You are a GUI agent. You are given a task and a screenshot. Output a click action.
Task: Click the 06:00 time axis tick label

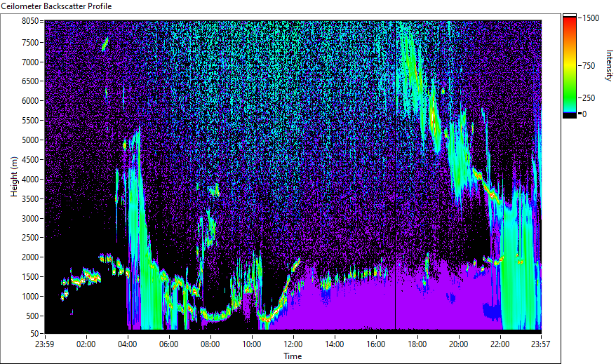coord(169,344)
